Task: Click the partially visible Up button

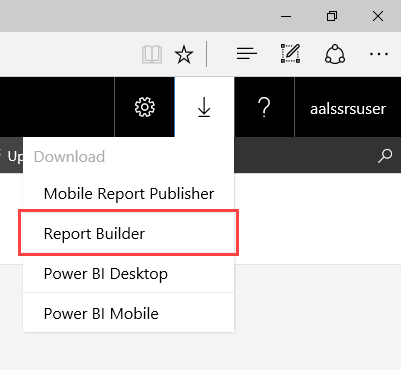Action: coord(12,156)
